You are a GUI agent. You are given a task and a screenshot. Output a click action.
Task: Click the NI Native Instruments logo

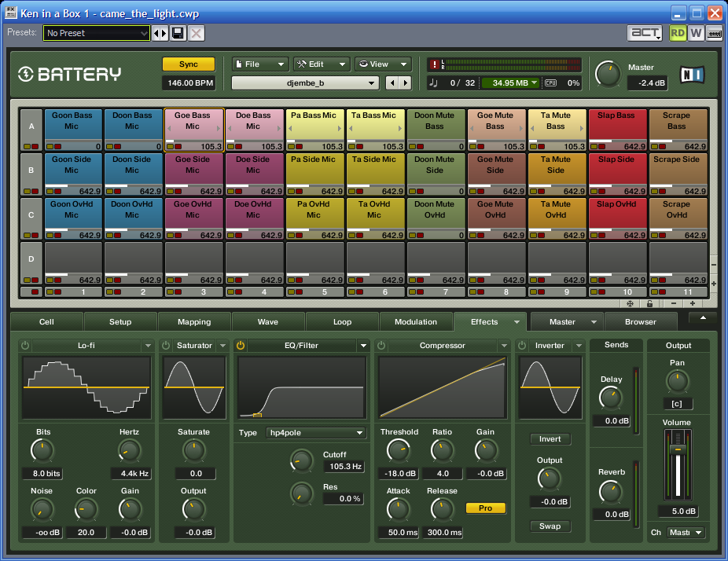click(693, 74)
